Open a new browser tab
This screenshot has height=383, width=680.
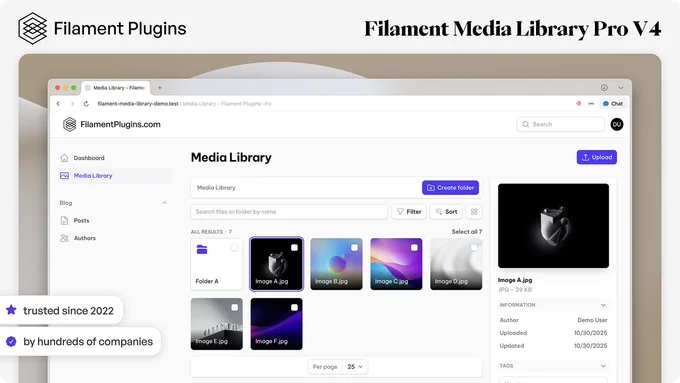tap(160, 88)
